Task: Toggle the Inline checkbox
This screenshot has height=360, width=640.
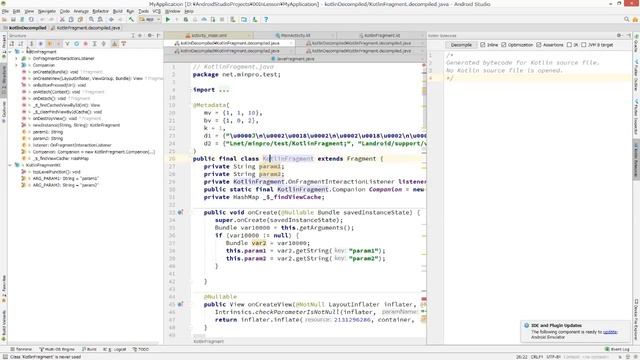Action: point(483,45)
